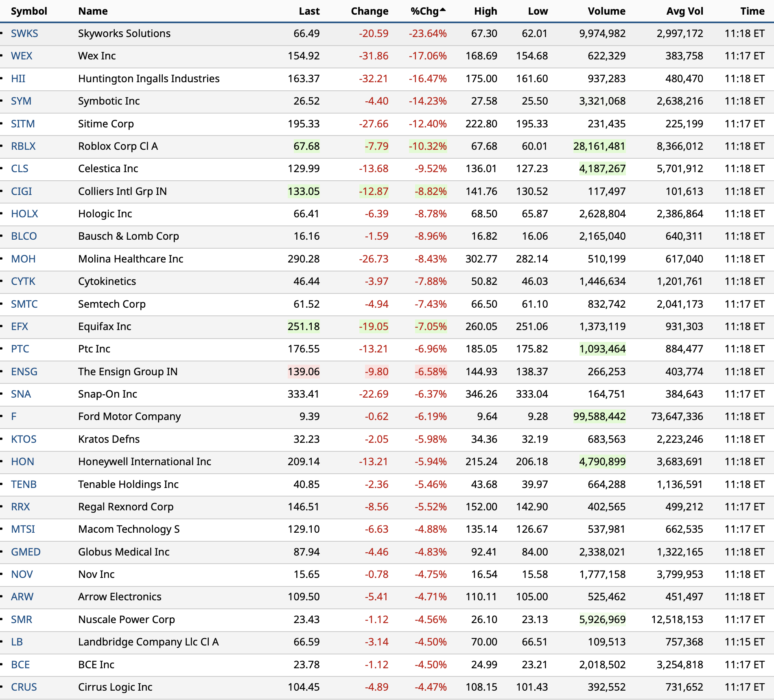Sort table by Symbol column header
Viewport: 774px width, 700px height.
[29, 11]
